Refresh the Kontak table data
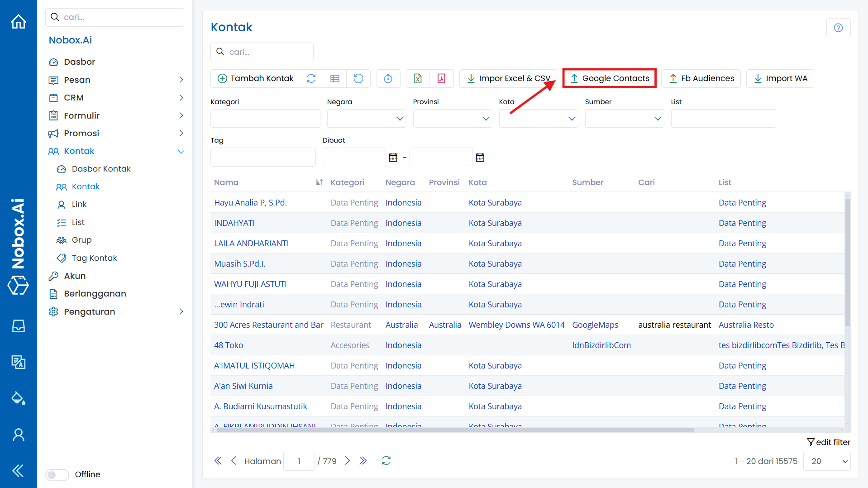The width and height of the screenshot is (868, 488). [311, 78]
